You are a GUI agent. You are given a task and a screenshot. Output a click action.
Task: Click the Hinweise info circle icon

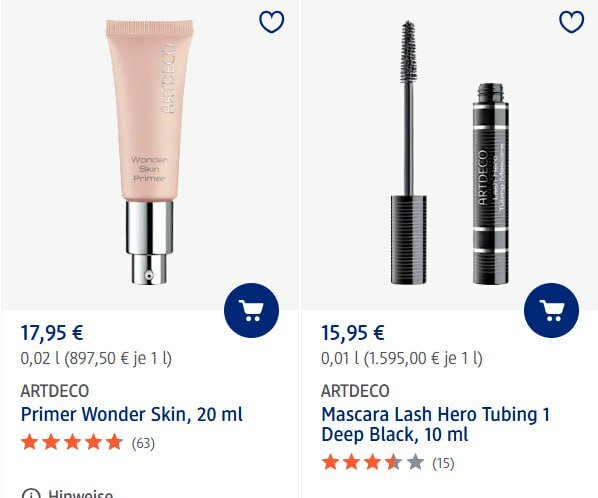click(31, 494)
